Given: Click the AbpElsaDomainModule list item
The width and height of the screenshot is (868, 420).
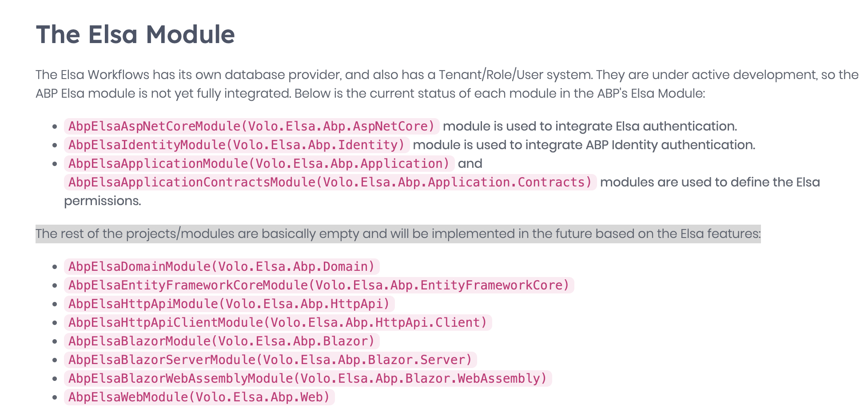Looking at the screenshot, I should [x=222, y=267].
